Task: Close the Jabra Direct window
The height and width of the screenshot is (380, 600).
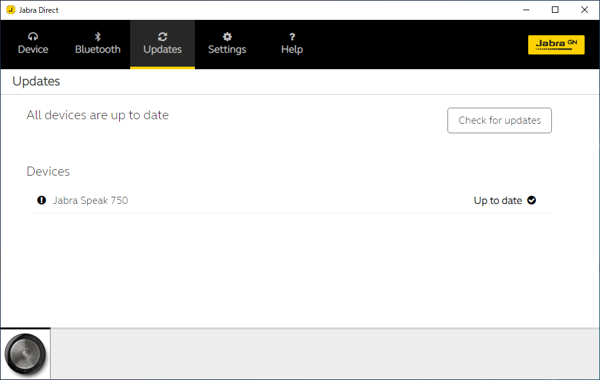Action: coord(584,10)
